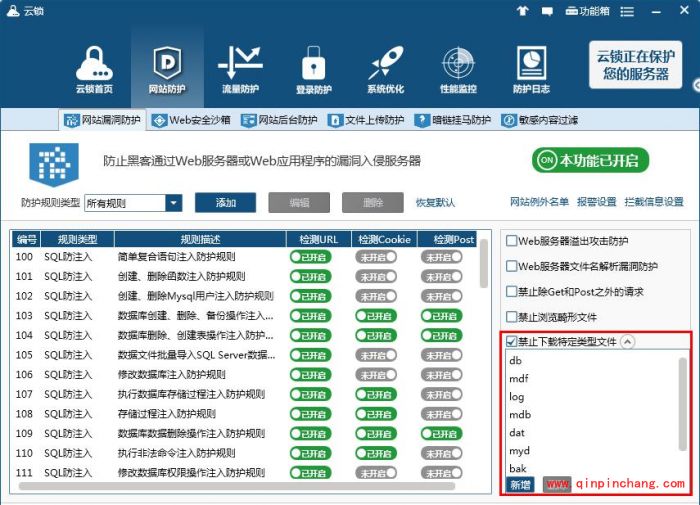Open the 防护日志 report icon
Image resolution: width=700 pixels, height=505 pixels.
[531, 69]
